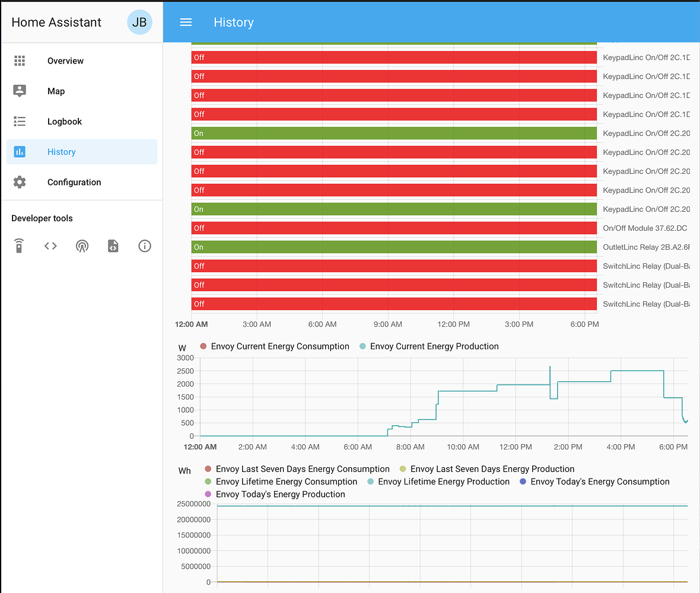Open the hamburger menu in header
The width and height of the screenshot is (700, 593).
(186, 23)
